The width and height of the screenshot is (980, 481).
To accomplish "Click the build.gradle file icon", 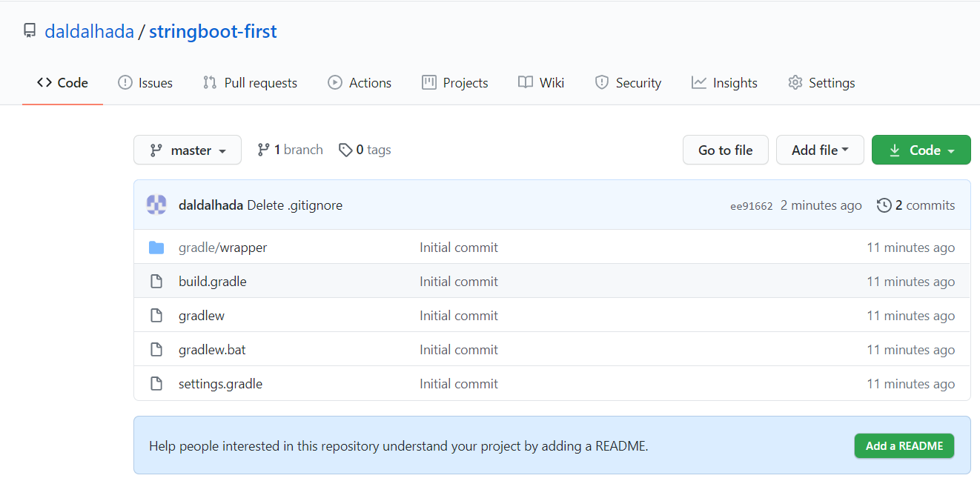I will [156, 282].
